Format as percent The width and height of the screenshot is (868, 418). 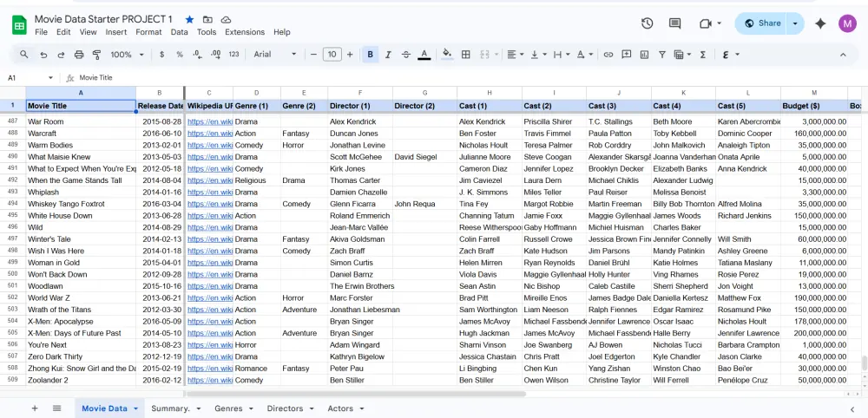tap(180, 55)
